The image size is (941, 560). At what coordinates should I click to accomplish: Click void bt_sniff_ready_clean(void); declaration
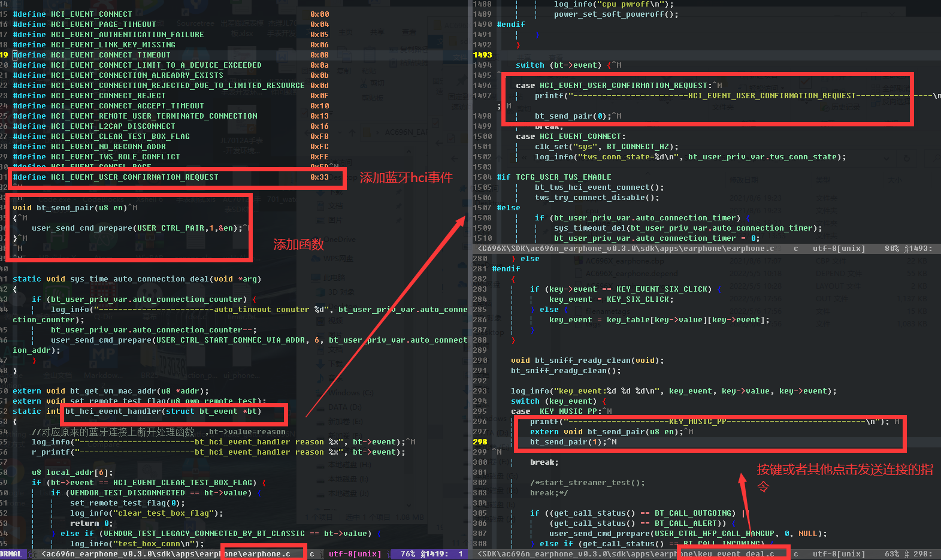pyautogui.click(x=588, y=361)
